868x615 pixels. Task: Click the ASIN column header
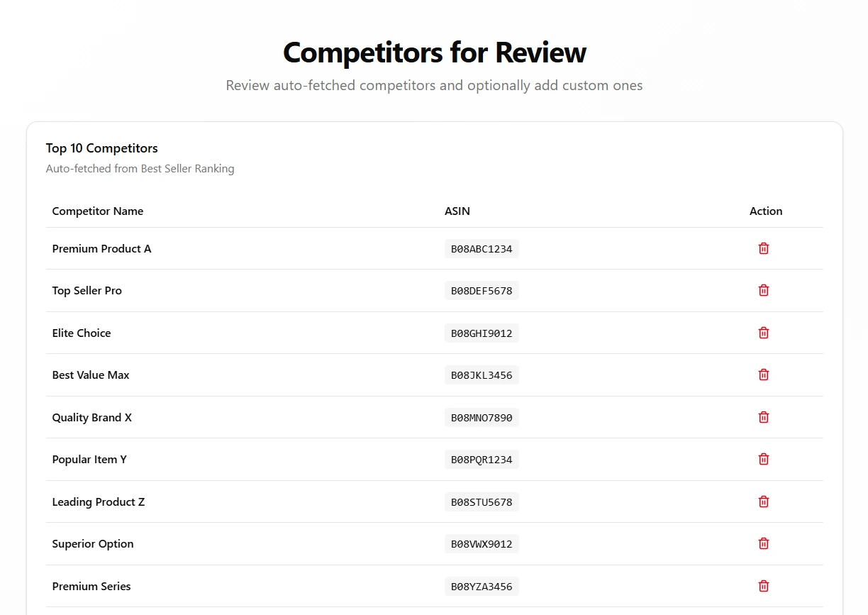457,211
